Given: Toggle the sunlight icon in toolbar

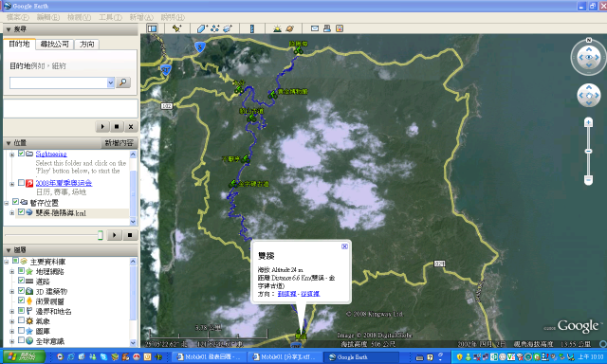Looking at the screenshot, I should pos(277,28).
